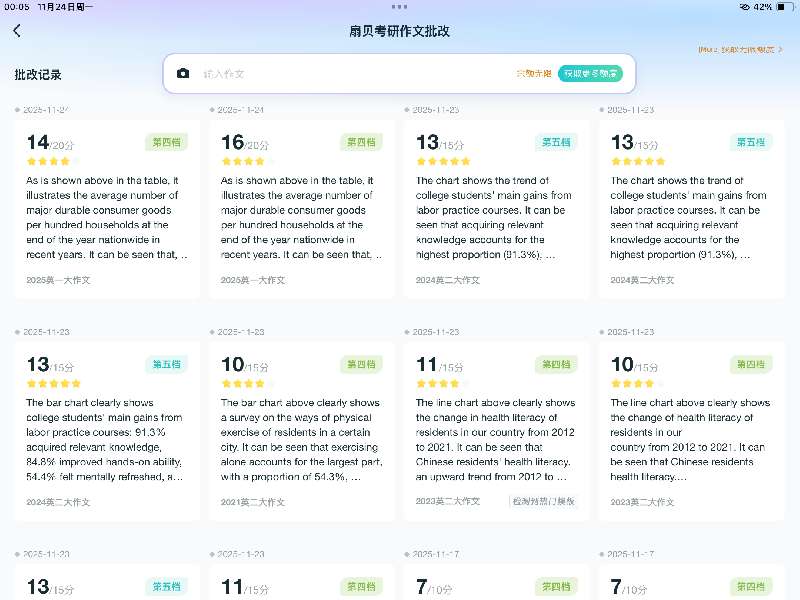The height and width of the screenshot is (600, 800).
Task: Tap the star rating on the 14/20 essay
Action: pos(49,161)
